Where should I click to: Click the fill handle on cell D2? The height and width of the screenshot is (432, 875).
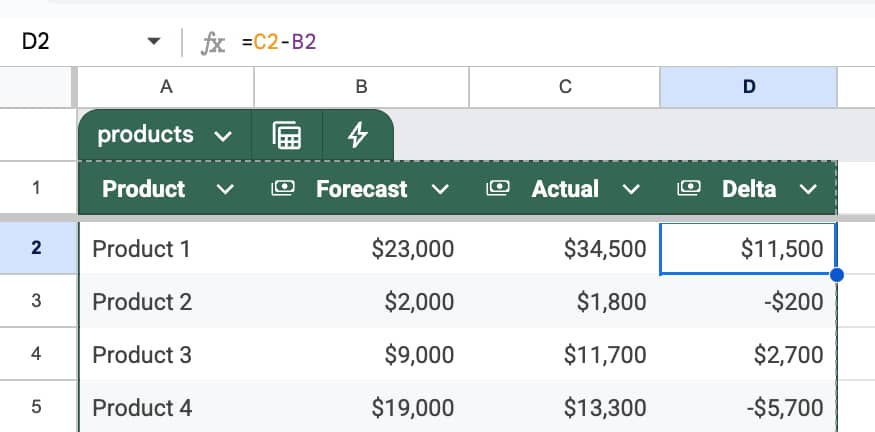836,274
